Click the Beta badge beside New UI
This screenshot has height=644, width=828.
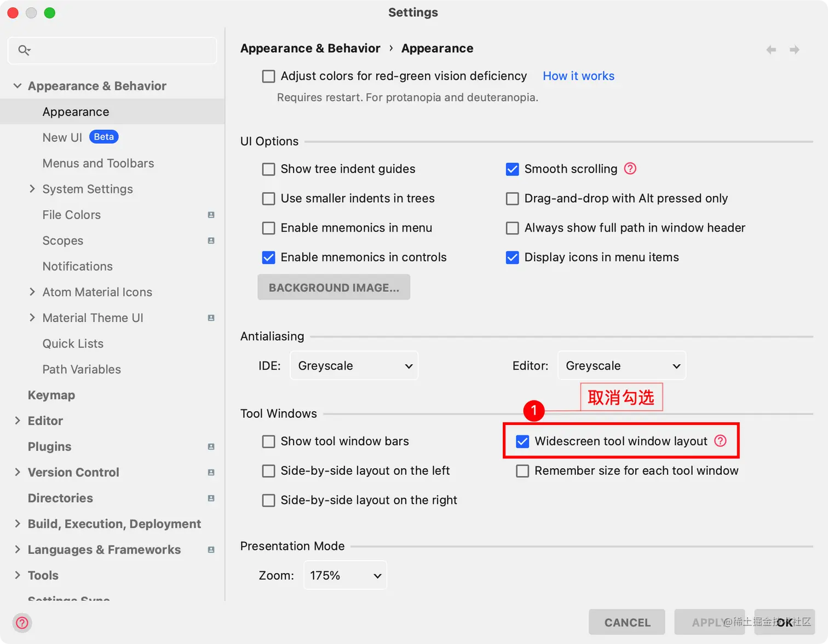pyautogui.click(x=104, y=137)
